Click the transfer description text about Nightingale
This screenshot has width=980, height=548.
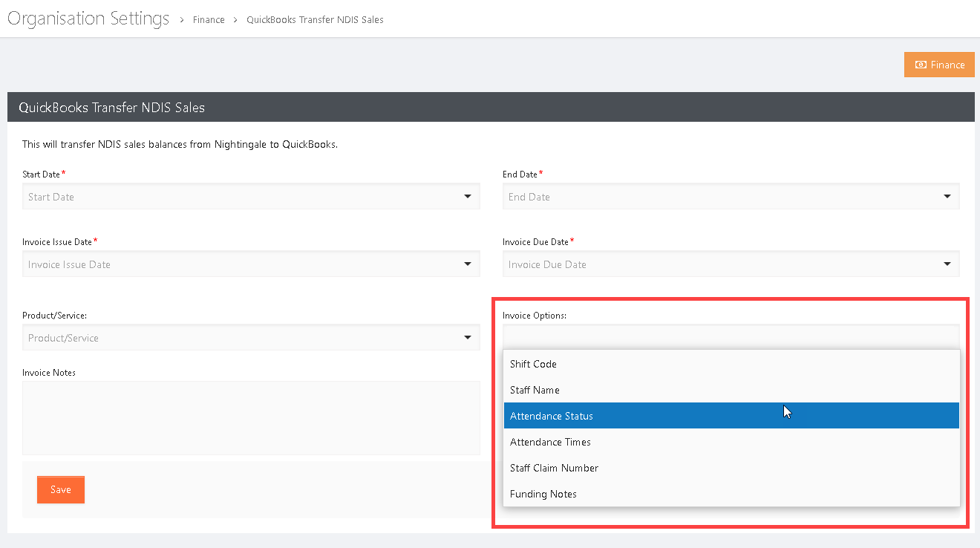(180, 144)
